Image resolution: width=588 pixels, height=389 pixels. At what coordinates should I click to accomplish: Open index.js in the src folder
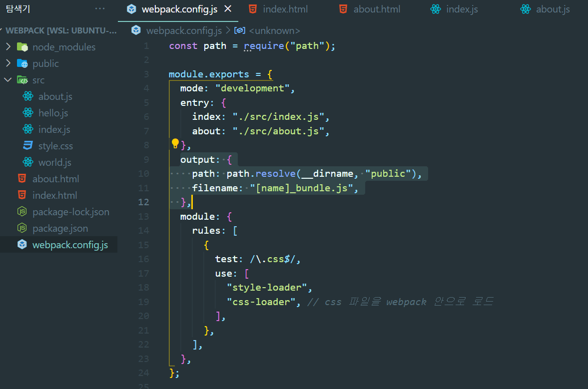click(54, 129)
